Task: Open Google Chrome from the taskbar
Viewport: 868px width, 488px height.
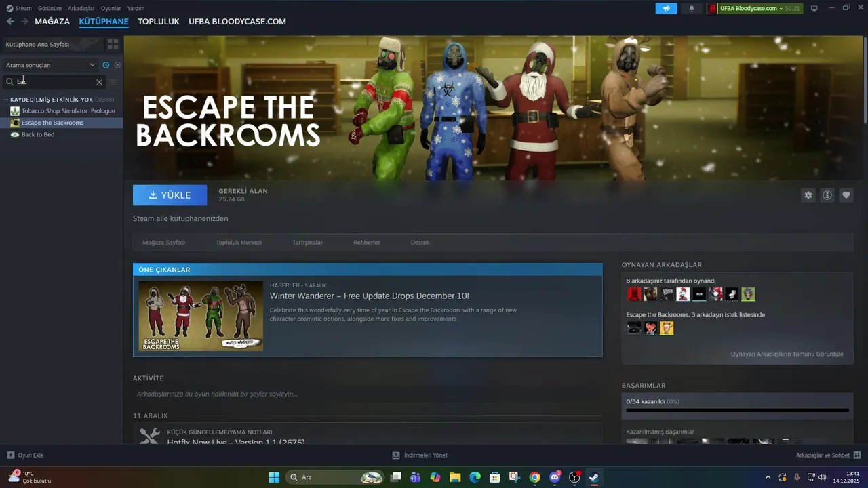Action: point(534,477)
